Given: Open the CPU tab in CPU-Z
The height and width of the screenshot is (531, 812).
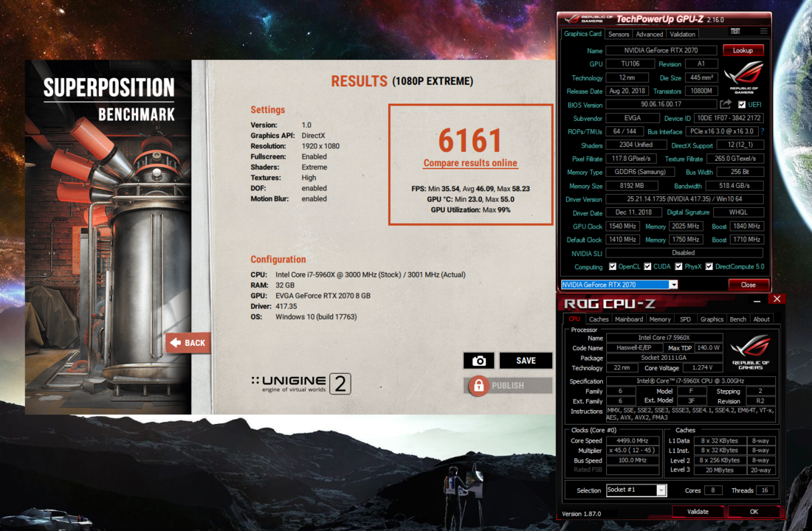Looking at the screenshot, I should 574,319.
